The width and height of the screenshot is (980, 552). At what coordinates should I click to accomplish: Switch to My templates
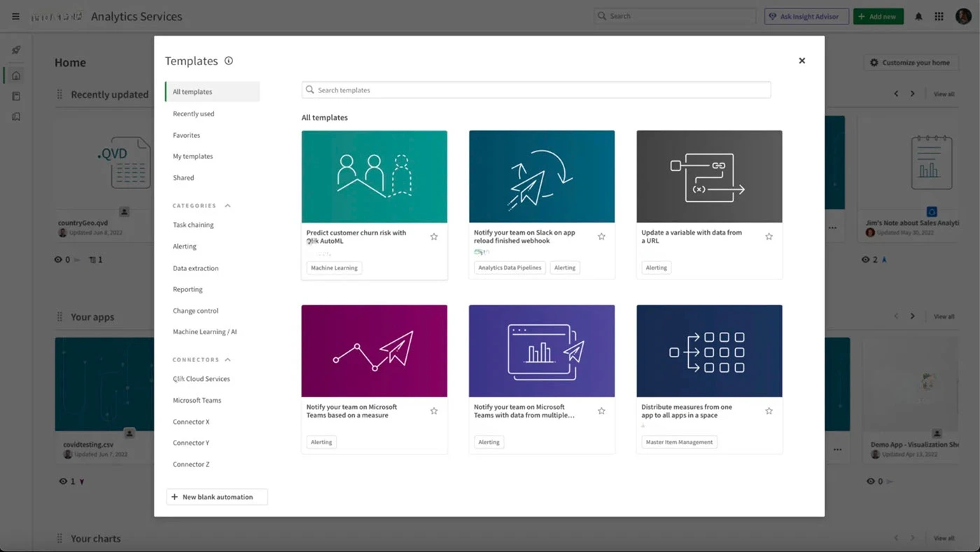tap(193, 156)
